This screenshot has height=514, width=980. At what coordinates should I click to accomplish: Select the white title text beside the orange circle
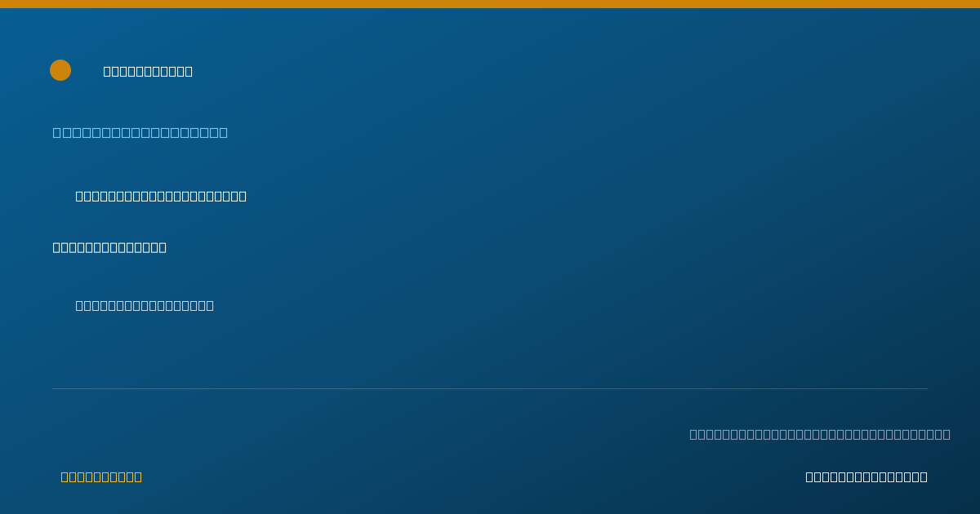[148, 71]
